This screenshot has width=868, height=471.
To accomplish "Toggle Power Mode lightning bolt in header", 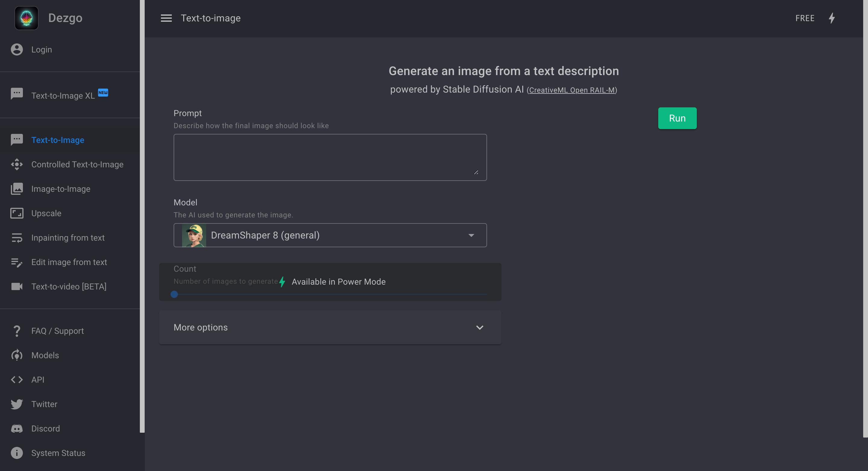I will click(x=832, y=18).
